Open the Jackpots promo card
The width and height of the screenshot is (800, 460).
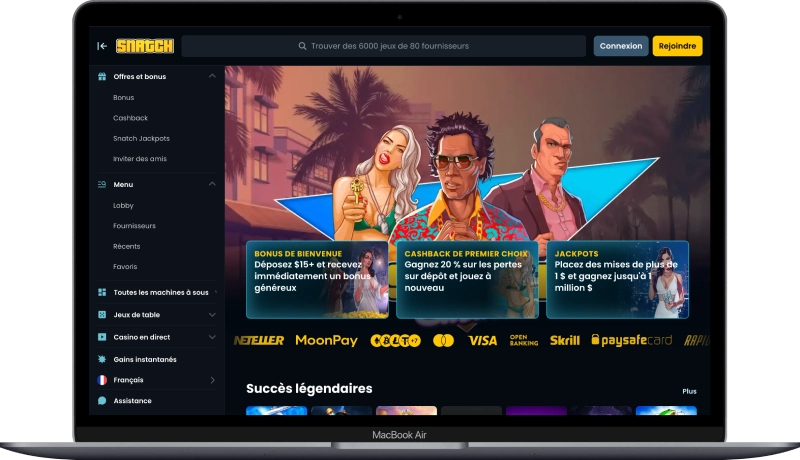point(617,279)
